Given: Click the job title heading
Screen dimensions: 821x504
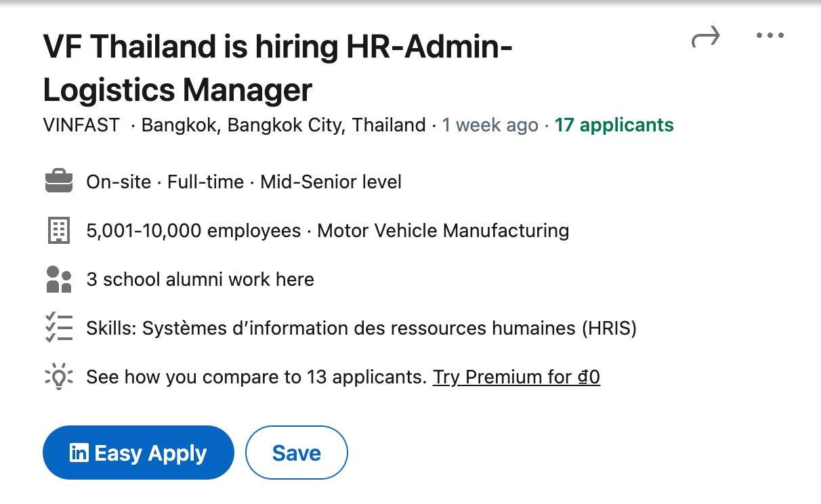Looking at the screenshot, I should 278,68.
